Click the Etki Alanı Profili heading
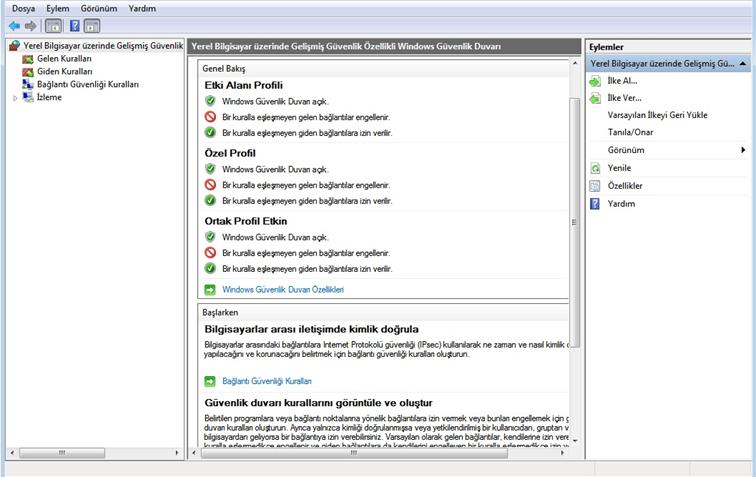The height and width of the screenshot is (477, 756). (x=243, y=85)
